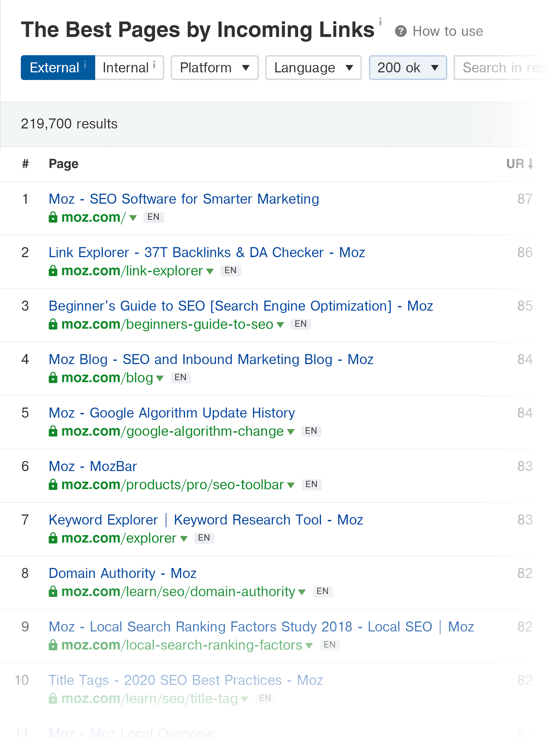Expand the arrow next to moz.com/
558x756 pixels.
click(x=133, y=218)
